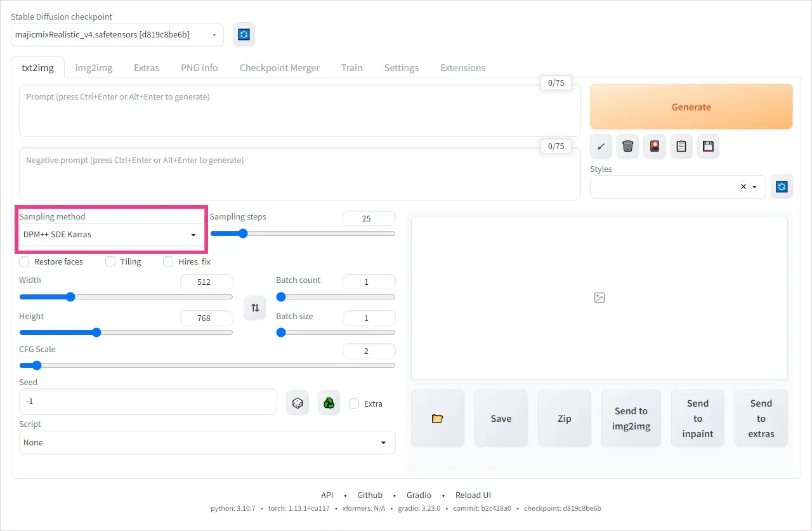Open the output folder with the folder icon

tap(438, 419)
